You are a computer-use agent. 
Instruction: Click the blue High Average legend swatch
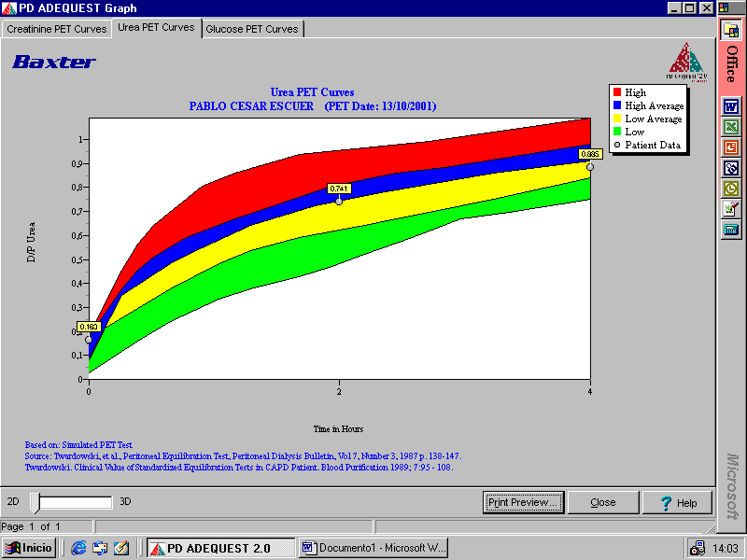tap(617, 105)
